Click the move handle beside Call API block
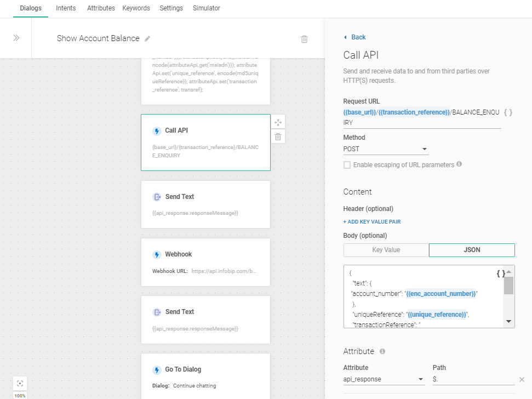This screenshot has height=399, width=532. point(278,122)
